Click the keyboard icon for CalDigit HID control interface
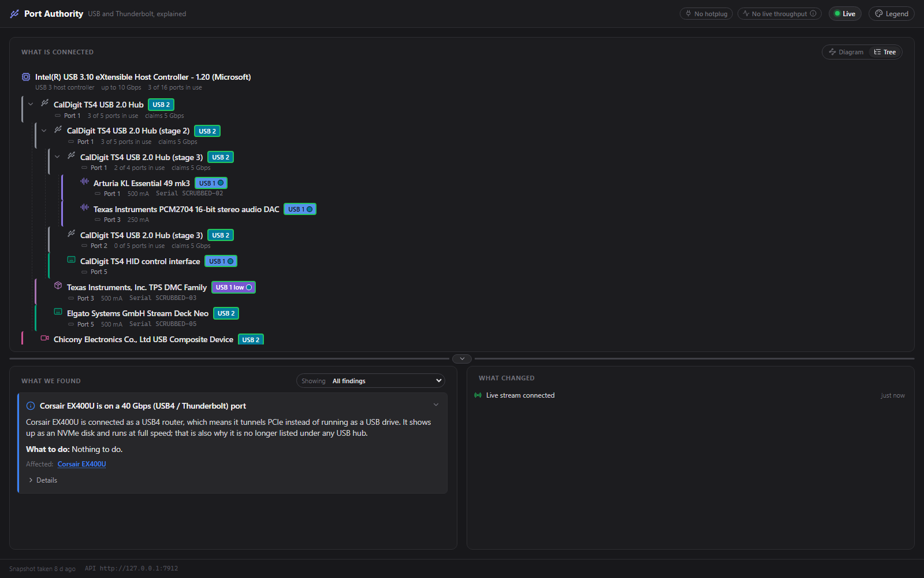Screen dimensions: 924x578 71,260
